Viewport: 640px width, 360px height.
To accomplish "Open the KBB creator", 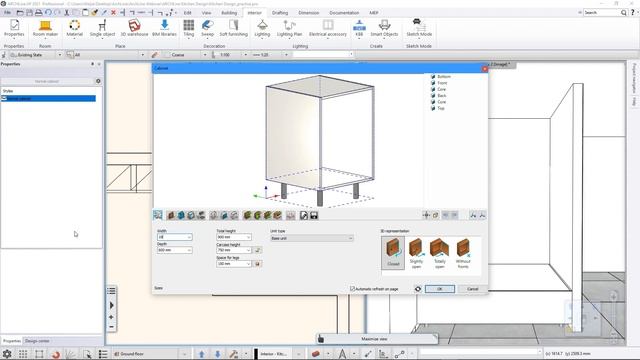I will (x=359, y=28).
